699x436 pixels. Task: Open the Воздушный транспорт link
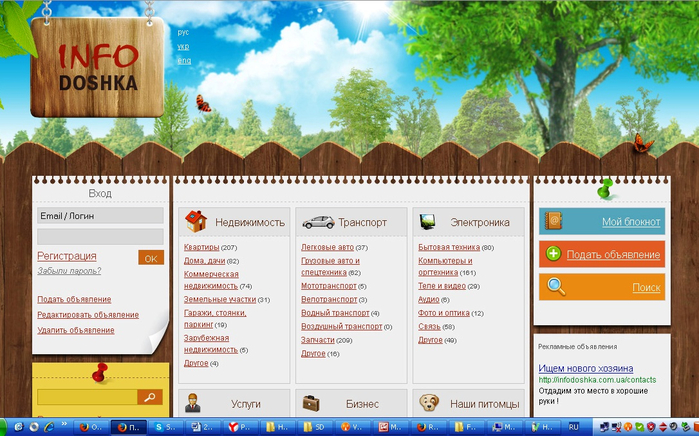pyautogui.click(x=341, y=326)
